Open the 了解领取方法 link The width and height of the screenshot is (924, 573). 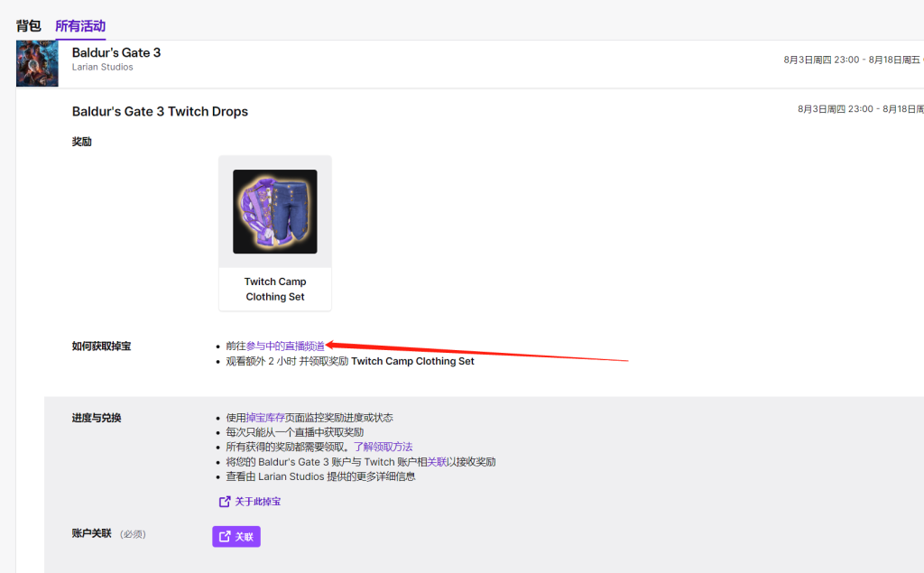[x=383, y=447]
